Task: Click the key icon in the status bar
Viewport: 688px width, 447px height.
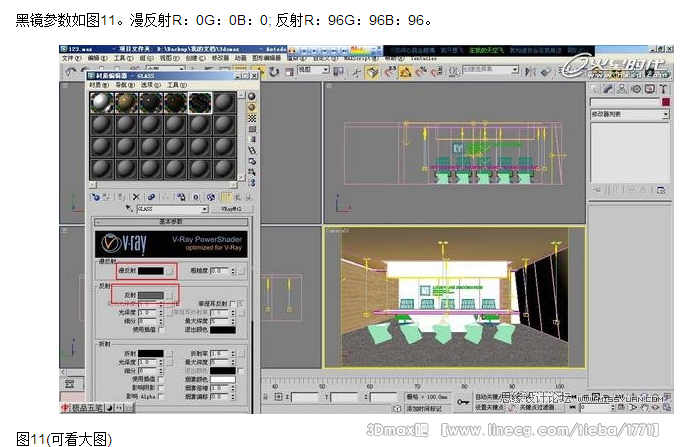Action: click(463, 401)
